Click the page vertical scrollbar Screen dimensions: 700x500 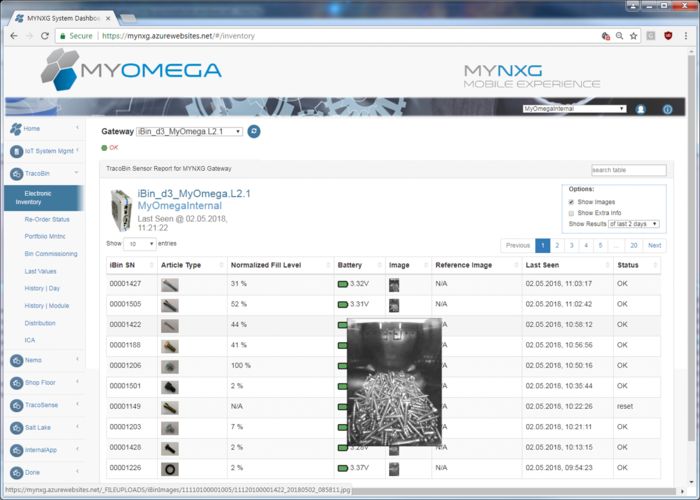(692, 246)
